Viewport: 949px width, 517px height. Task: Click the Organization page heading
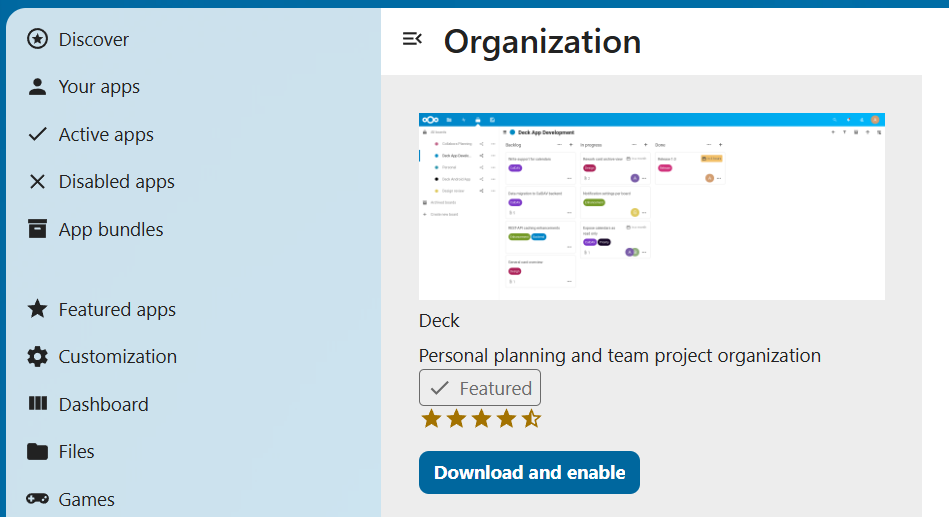coord(542,42)
